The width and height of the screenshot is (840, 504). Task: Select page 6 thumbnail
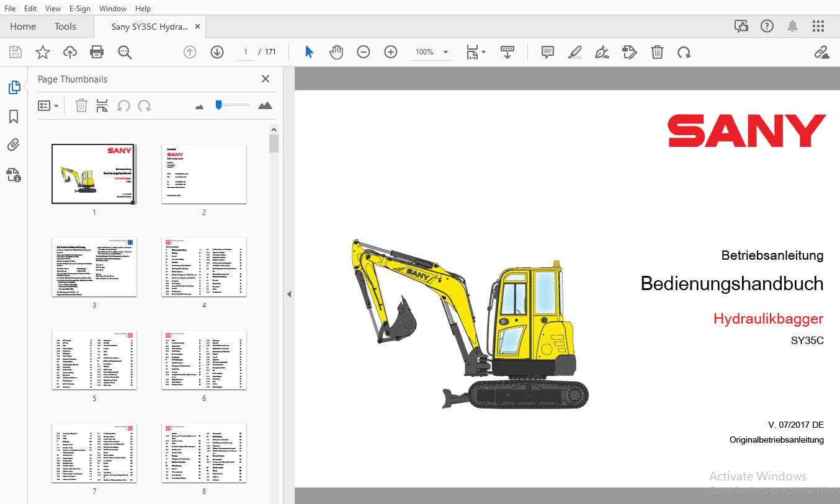pyautogui.click(x=204, y=360)
